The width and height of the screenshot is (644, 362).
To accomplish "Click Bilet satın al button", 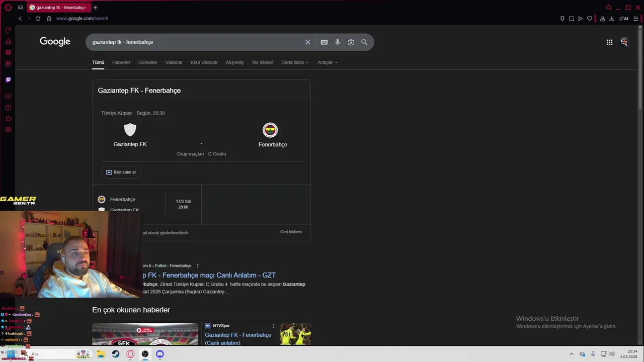I will click(121, 172).
